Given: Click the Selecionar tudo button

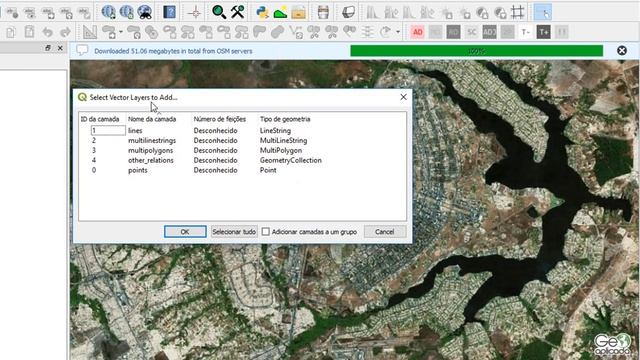Looking at the screenshot, I should click(x=234, y=231).
